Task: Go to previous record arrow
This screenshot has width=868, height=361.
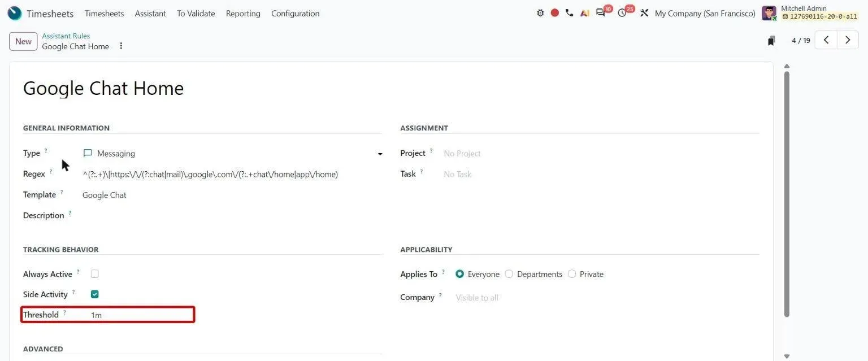Action: point(826,40)
